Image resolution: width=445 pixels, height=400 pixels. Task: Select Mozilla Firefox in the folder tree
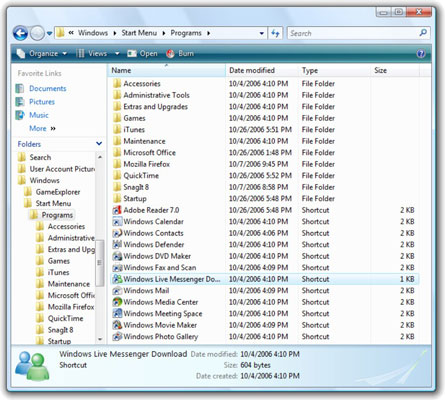[x=71, y=307]
